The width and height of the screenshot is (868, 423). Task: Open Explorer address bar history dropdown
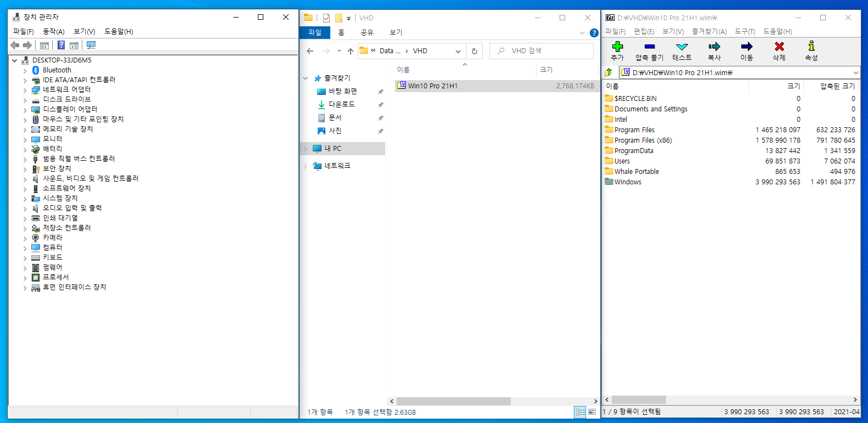pos(458,51)
